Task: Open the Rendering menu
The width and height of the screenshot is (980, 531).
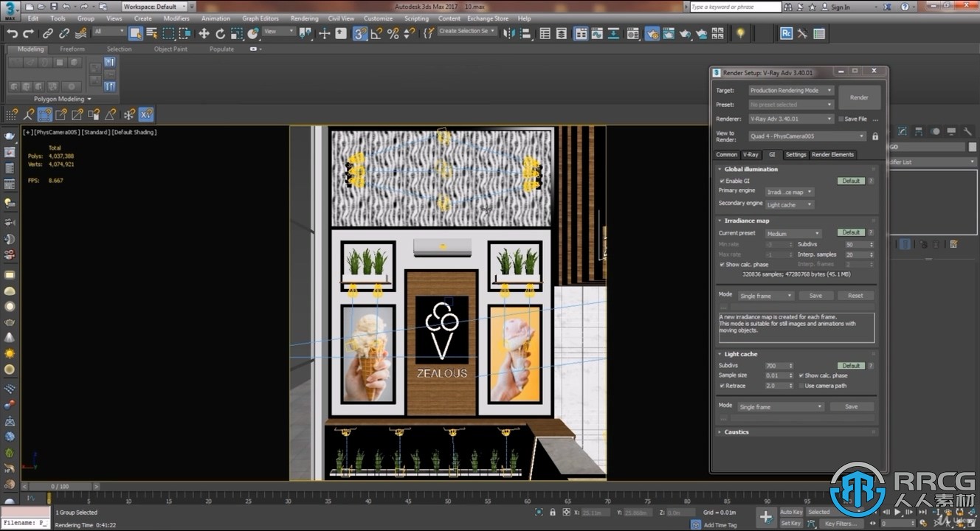Action: [304, 18]
